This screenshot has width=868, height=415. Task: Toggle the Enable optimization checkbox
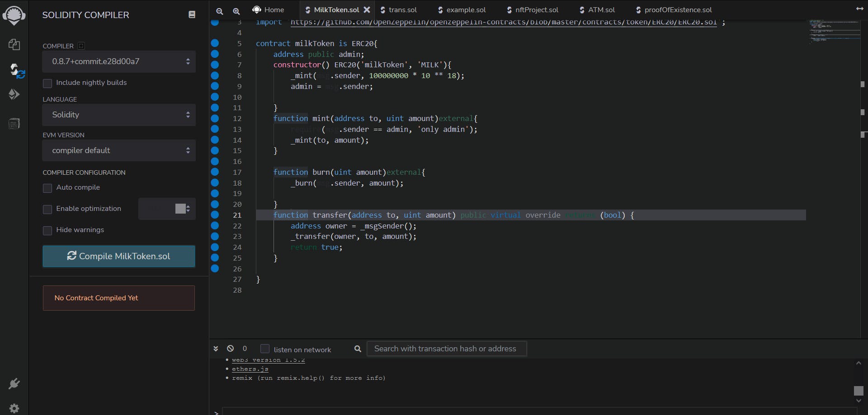click(x=47, y=209)
